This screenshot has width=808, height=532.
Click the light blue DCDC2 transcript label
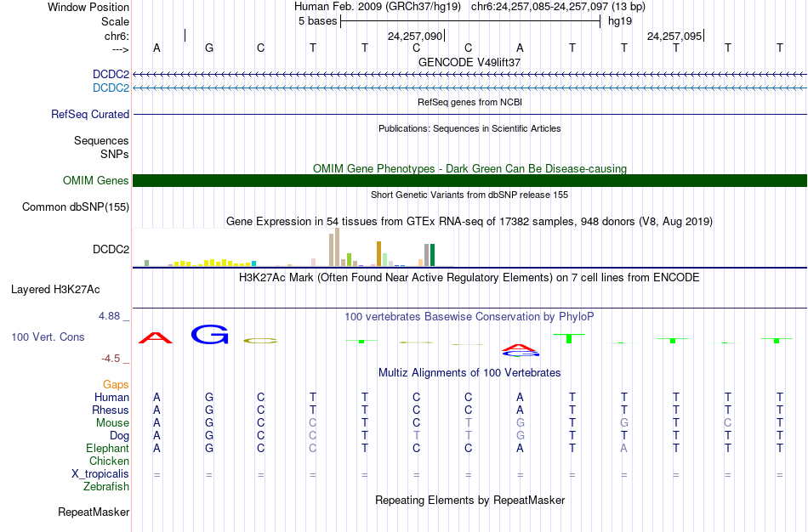coord(111,88)
